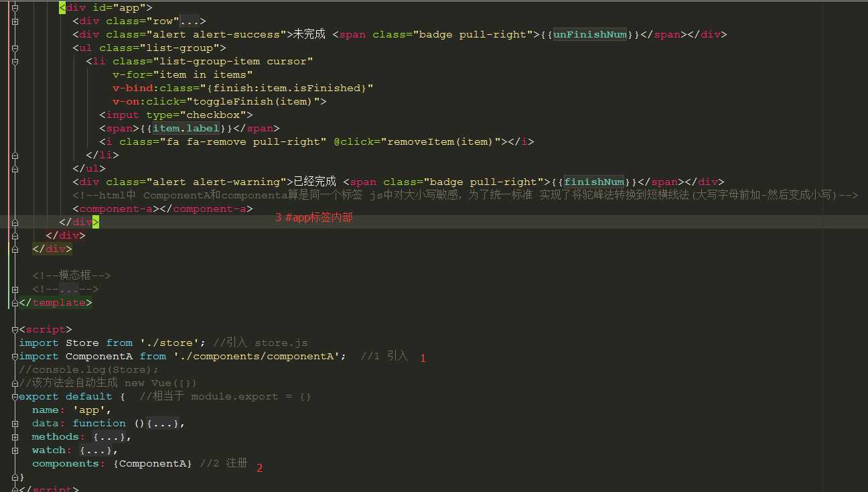Image resolution: width=868 pixels, height=492 pixels.
Task: Expand the folded div class="row" block
Action: (x=15, y=21)
